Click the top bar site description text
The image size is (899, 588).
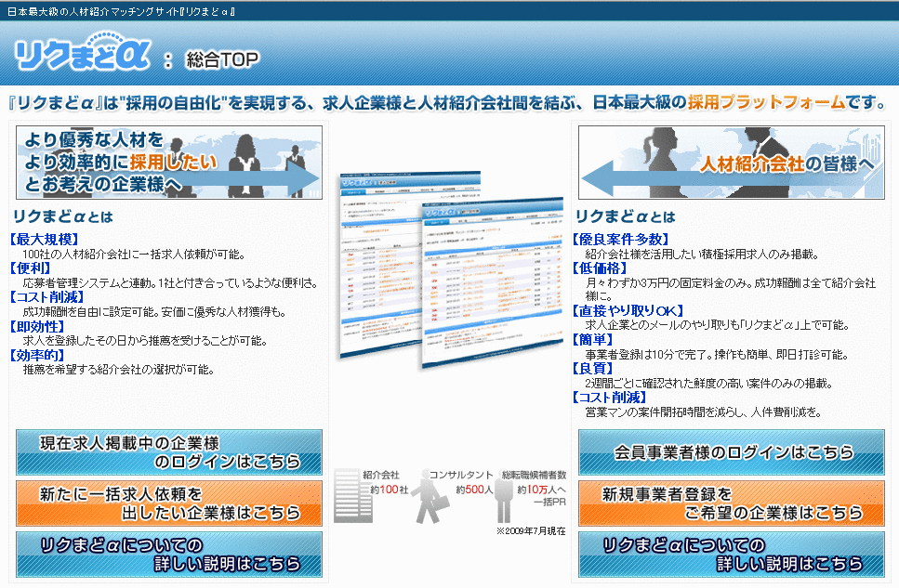tap(122, 11)
